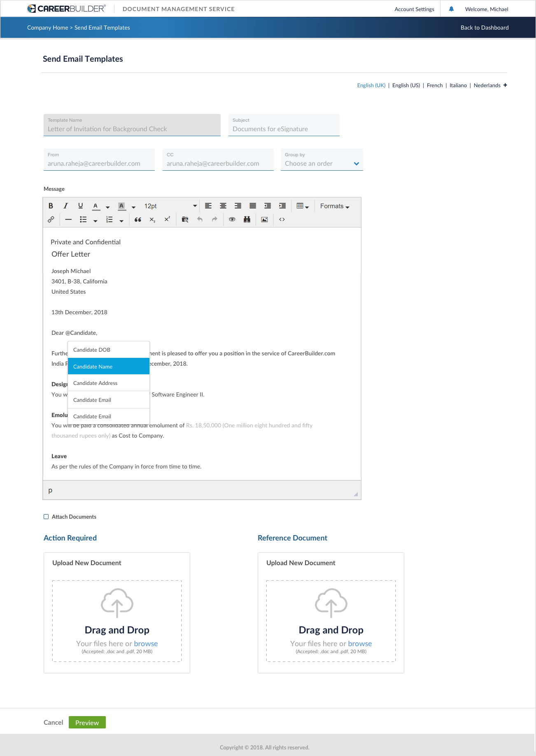The width and height of the screenshot is (536, 756).
Task: Edit the CC email field
Action: [x=218, y=160]
